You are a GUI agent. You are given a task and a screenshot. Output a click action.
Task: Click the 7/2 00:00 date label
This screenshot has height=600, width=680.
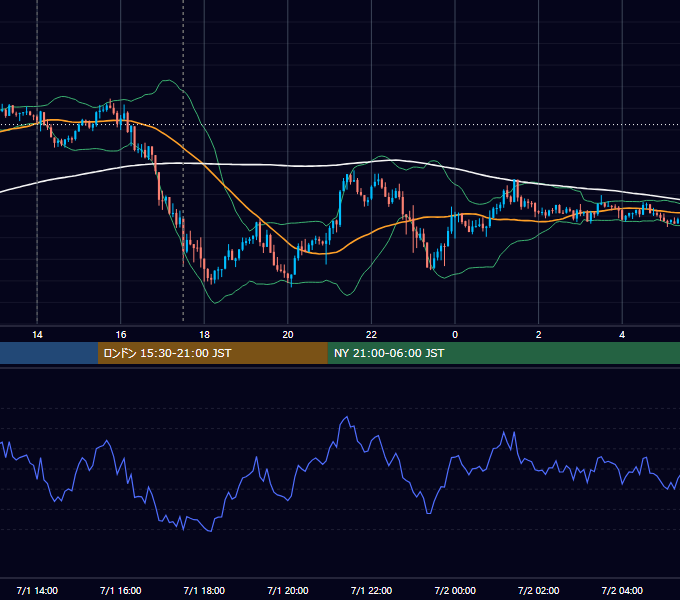coord(455,590)
